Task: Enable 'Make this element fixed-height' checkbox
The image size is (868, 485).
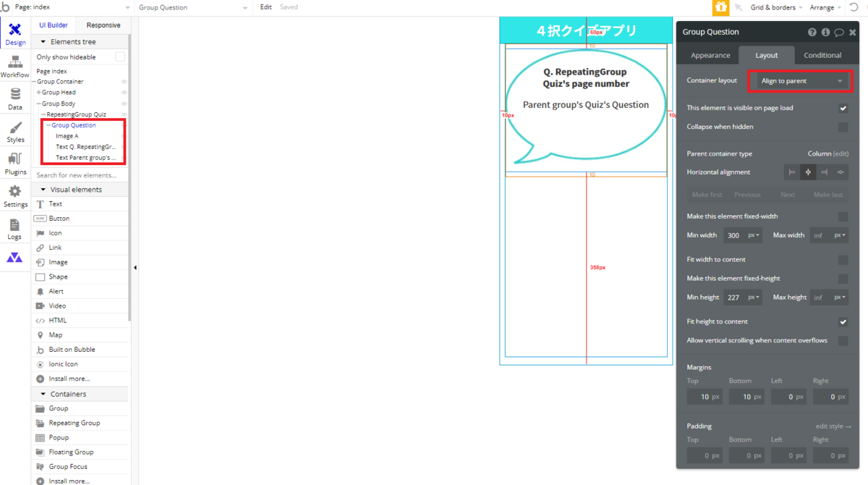Action: 843,279
